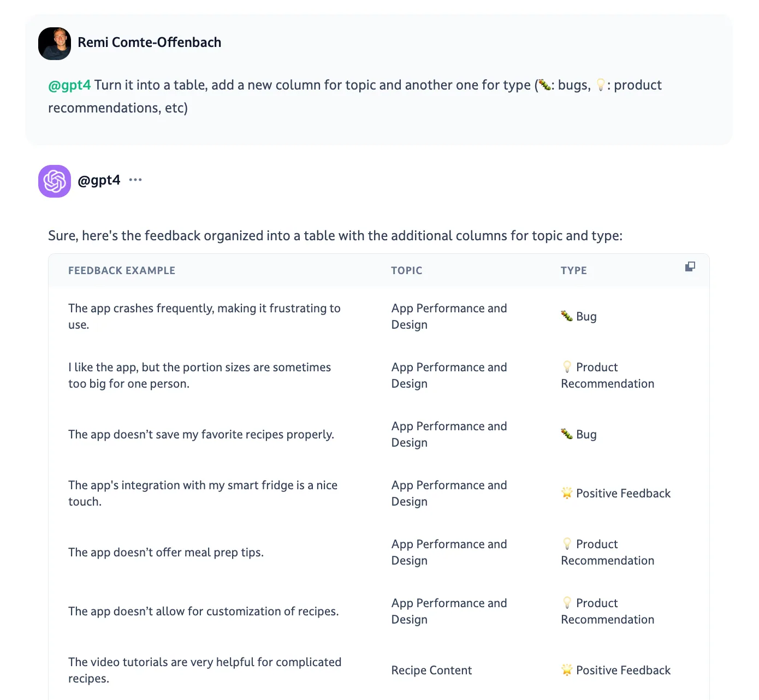
Task: Select the TOPIC column header
Action: point(407,270)
